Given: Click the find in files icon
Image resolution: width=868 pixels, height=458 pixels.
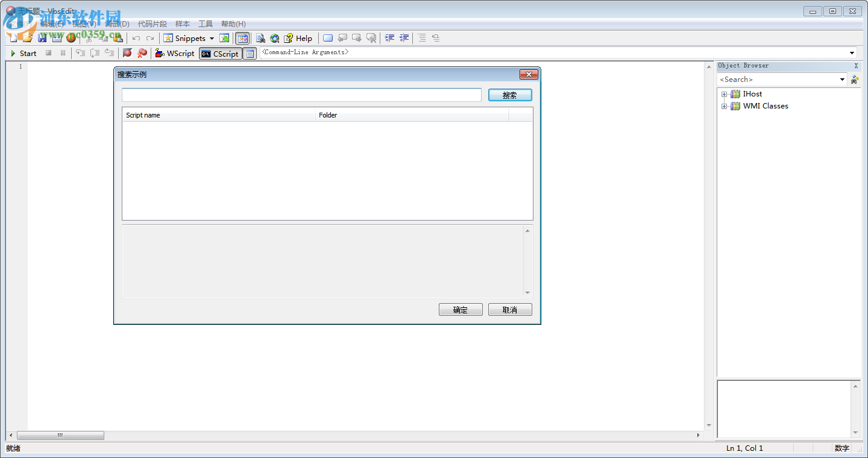Looking at the screenshot, I should (x=260, y=38).
